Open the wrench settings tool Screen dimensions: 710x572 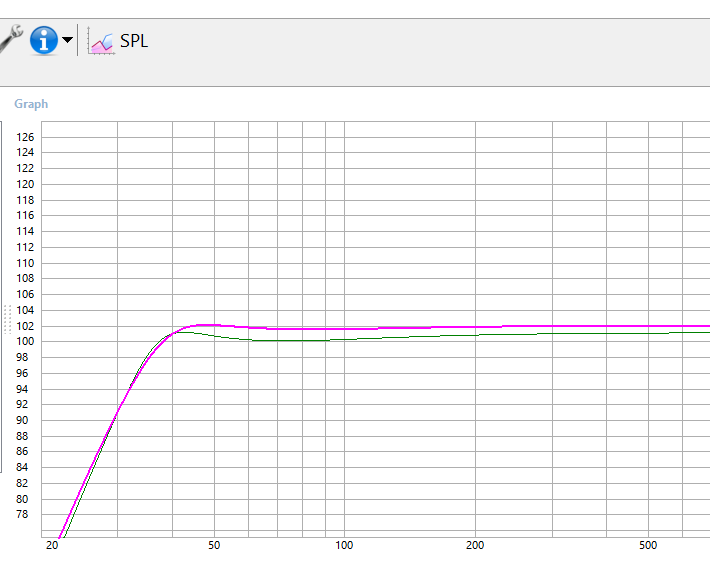11,38
